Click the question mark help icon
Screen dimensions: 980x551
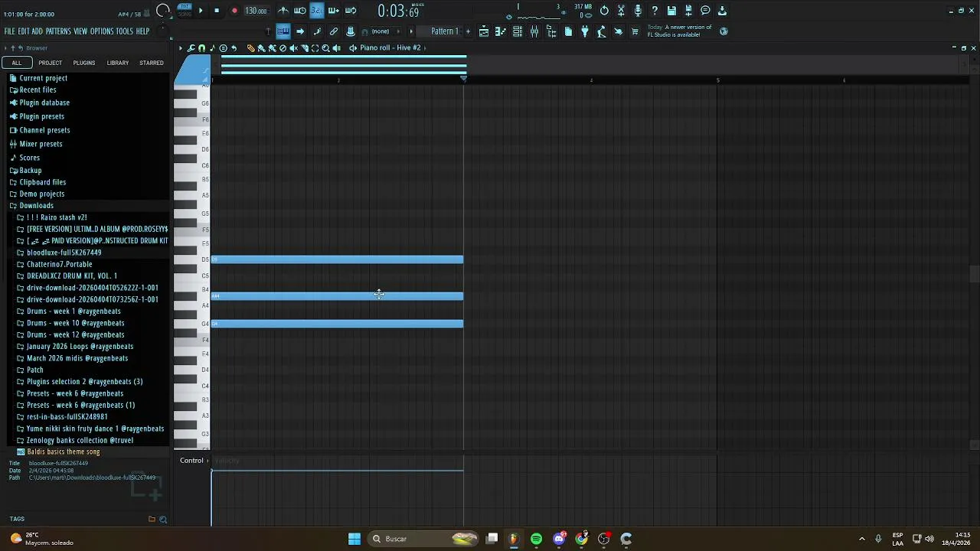(655, 10)
